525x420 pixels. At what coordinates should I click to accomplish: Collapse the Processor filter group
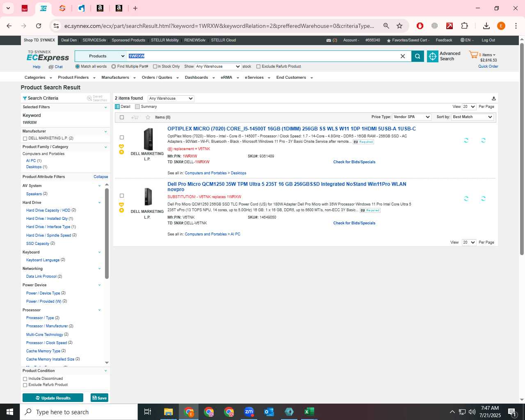pyautogui.click(x=99, y=310)
